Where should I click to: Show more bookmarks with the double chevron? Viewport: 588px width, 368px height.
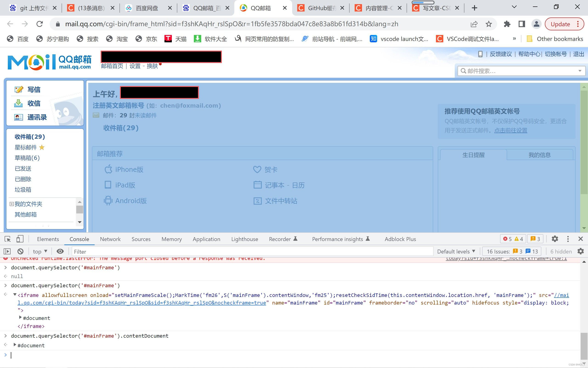514,38
